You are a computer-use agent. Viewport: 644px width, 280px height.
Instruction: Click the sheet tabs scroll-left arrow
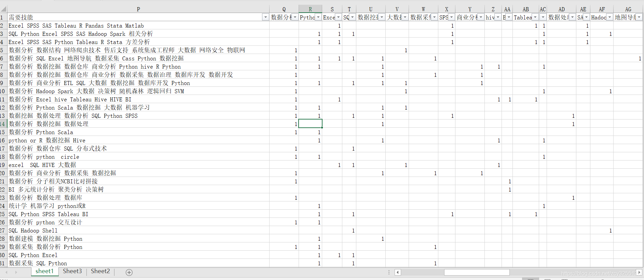(6, 272)
